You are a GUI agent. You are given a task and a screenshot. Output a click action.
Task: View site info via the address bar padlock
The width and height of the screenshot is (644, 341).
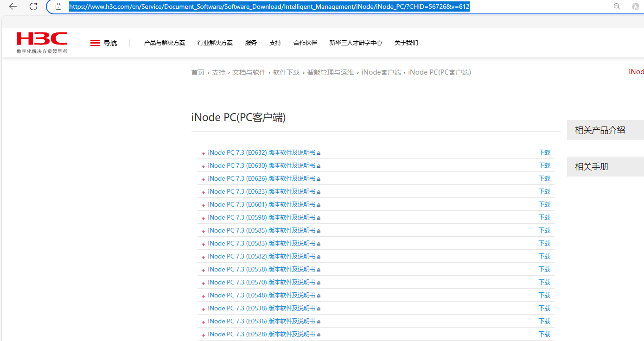[x=58, y=6]
